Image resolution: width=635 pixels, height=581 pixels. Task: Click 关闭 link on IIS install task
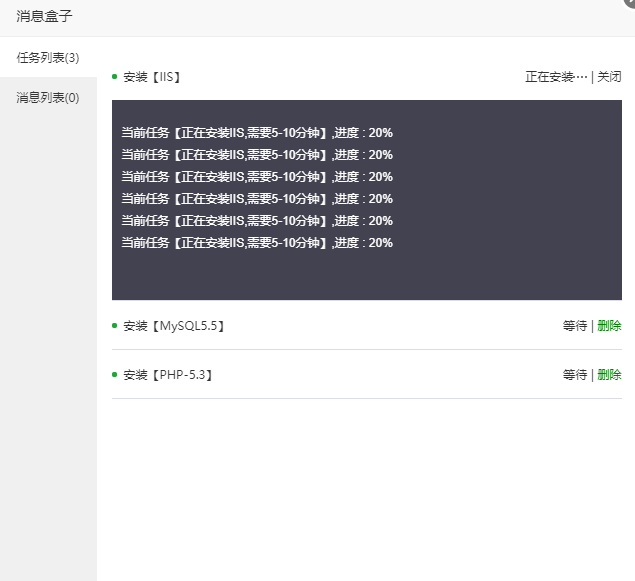pos(609,77)
